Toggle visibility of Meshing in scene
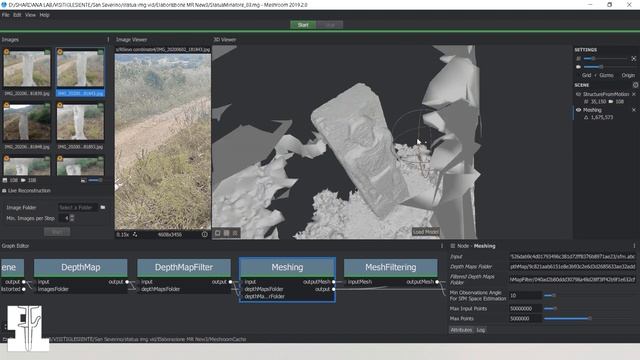640x360 pixels. (x=578, y=110)
